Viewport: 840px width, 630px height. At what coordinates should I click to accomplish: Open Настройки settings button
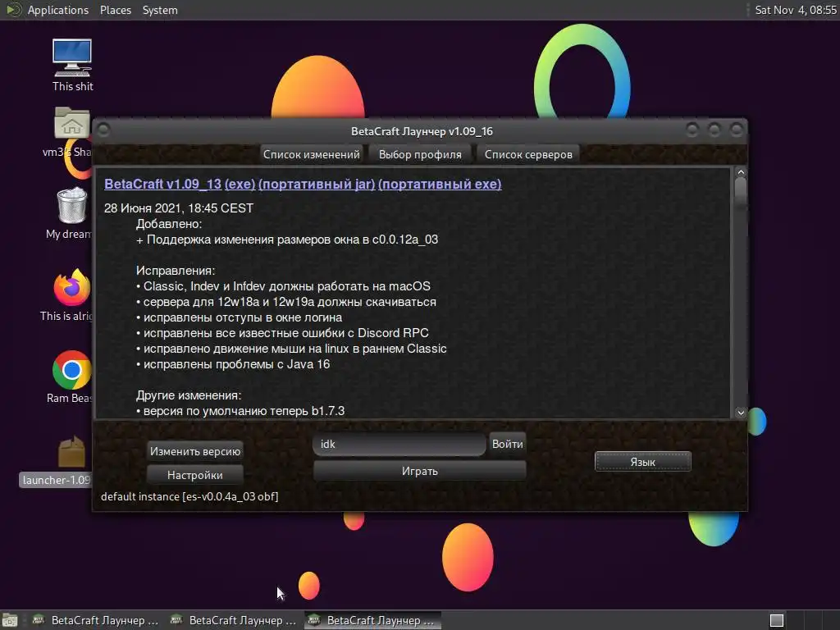pyautogui.click(x=195, y=475)
